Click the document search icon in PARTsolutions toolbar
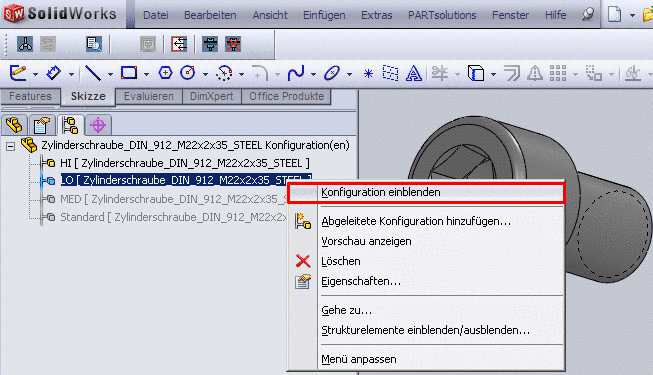Screen dimensions: 653x375 (x=94, y=44)
